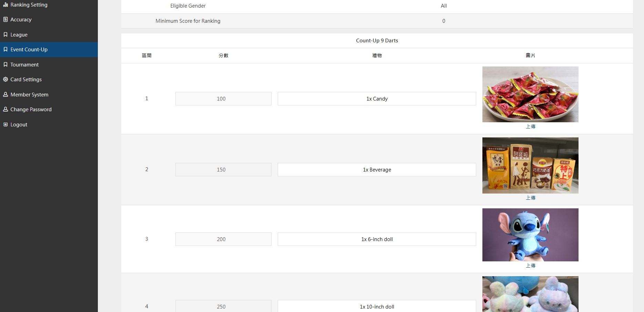
Task: Click the Ranking Setting bar-chart icon
Action: [6, 5]
